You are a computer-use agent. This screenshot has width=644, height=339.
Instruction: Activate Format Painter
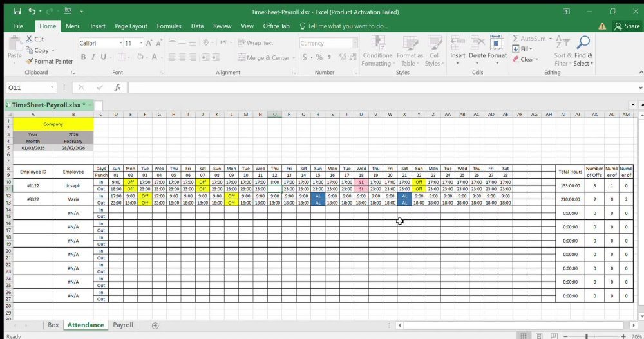[x=50, y=61]
